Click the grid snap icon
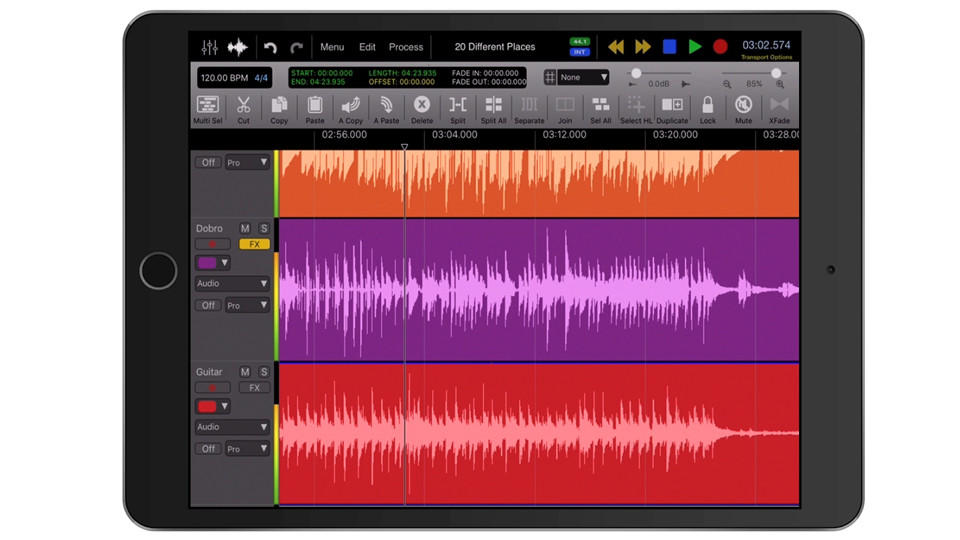Screen dimensions: 960x540 coord(550,77)
